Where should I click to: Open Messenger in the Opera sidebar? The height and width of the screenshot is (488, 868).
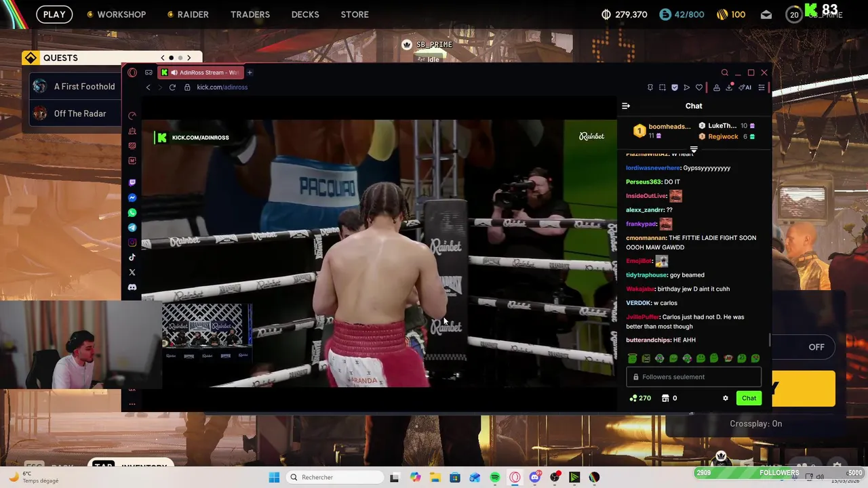(132, 198)
